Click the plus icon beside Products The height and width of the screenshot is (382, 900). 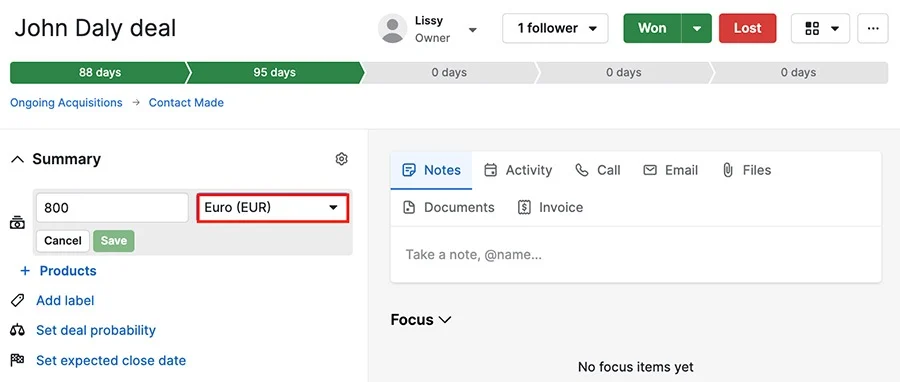tap(25, 271)
